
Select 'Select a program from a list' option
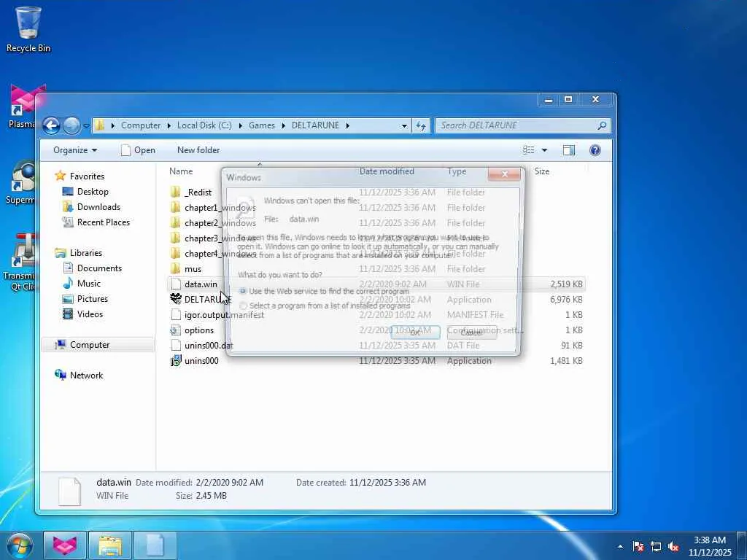243,306
